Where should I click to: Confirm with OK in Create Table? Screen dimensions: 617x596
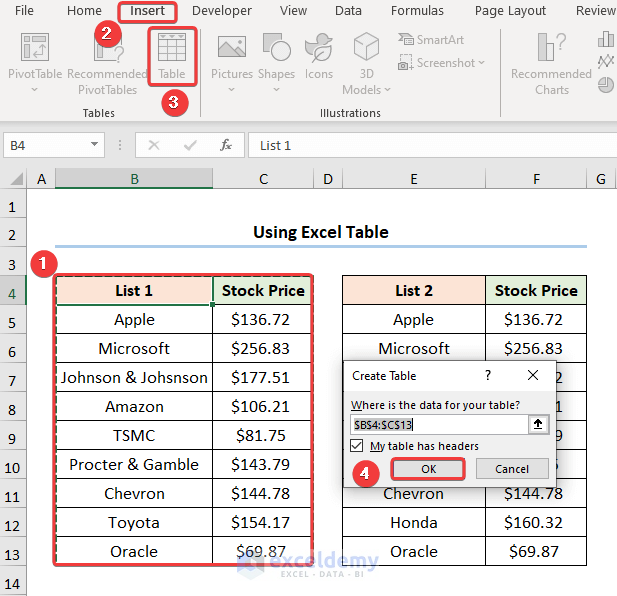tap(428, 469)
